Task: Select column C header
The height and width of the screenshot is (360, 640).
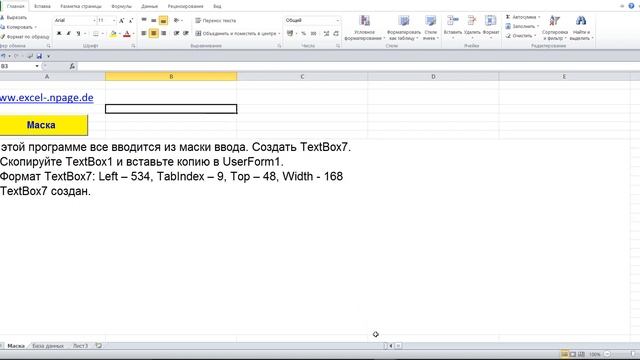Action: point(302,76)
